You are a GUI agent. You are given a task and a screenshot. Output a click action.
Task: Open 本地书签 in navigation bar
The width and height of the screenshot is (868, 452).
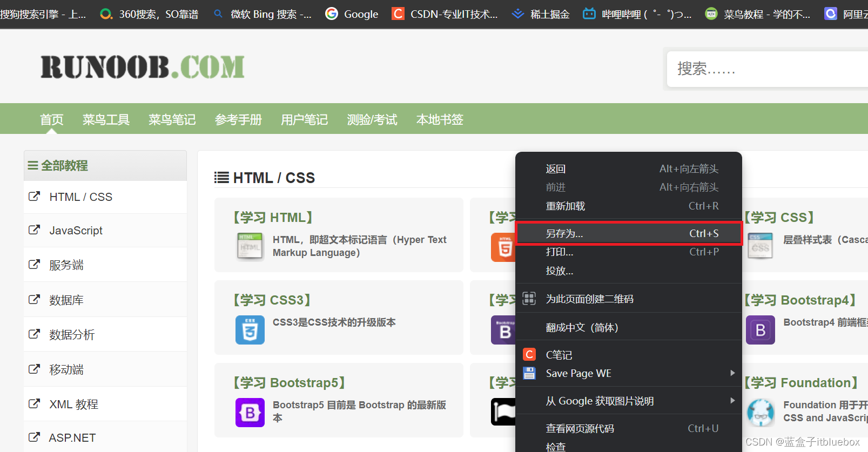coord(440,119)
